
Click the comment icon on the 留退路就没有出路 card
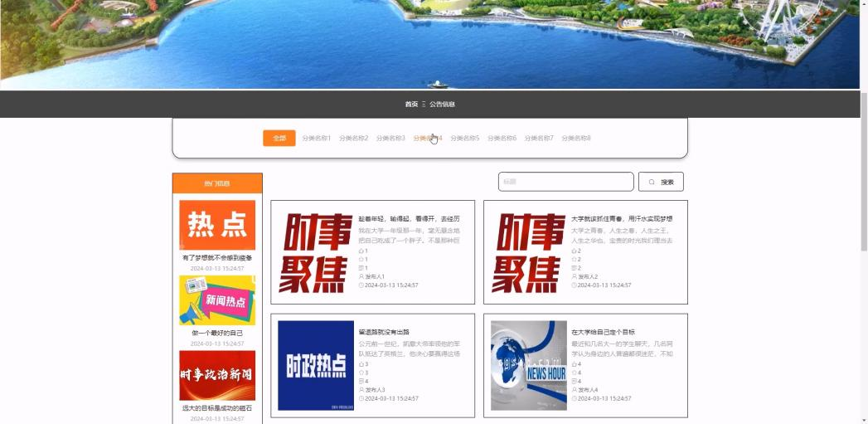point(361,382)
